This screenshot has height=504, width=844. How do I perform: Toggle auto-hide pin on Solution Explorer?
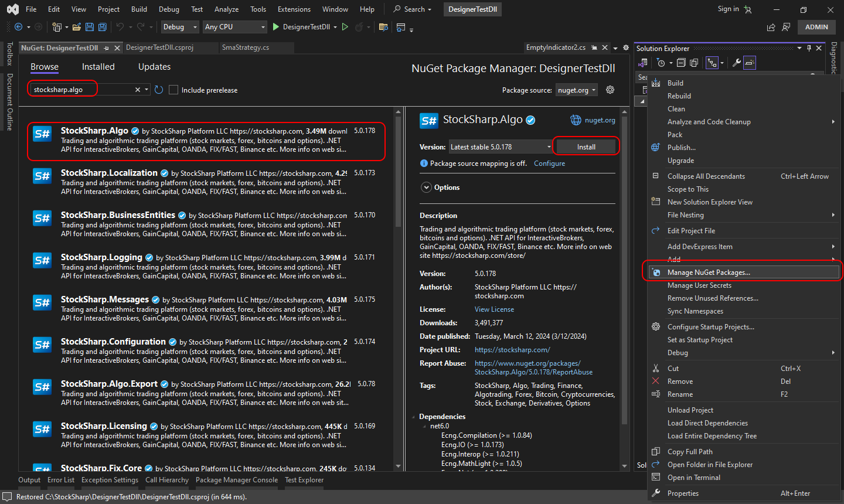809,48
